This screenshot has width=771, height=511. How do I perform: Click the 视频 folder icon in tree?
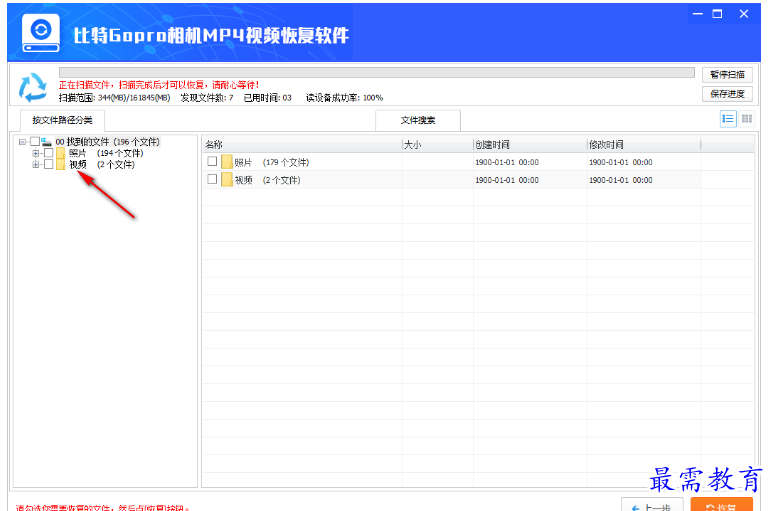60,164
